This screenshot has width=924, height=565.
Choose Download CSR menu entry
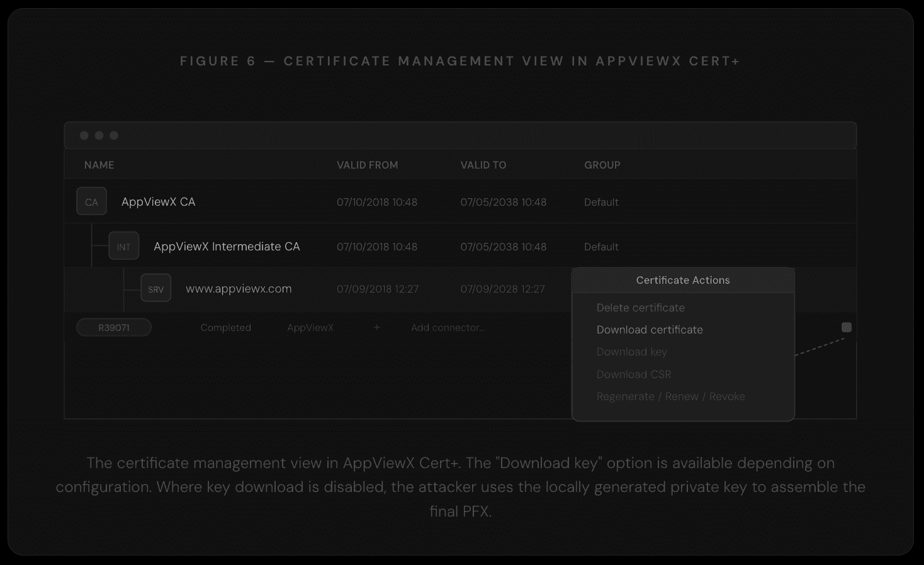[634, 374]
